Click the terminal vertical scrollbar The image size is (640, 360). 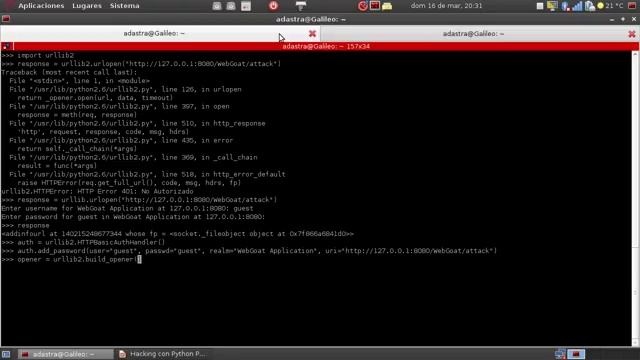coord(635,198)
